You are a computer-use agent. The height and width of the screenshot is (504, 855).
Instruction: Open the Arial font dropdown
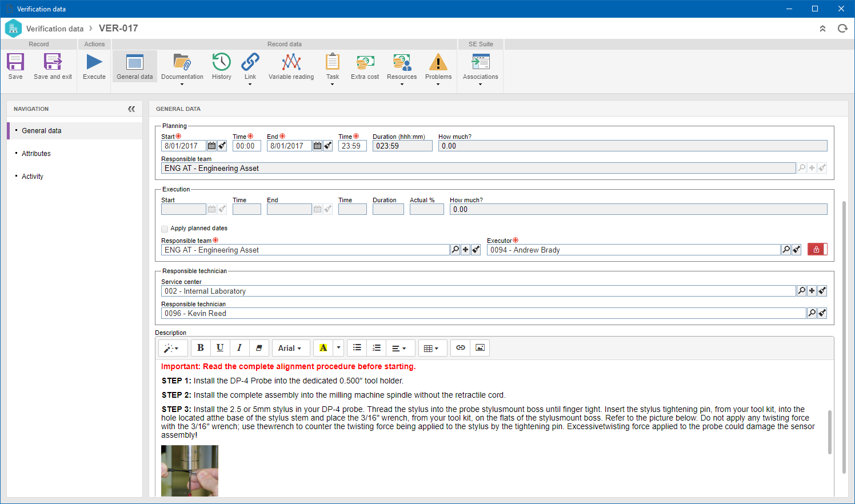(x=290, y=348)
